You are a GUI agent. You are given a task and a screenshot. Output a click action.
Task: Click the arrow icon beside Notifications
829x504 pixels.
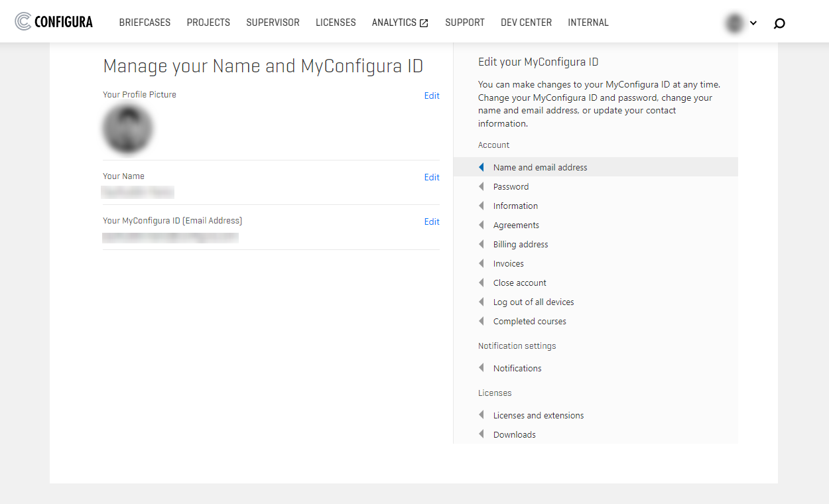click(x=481, y=368)
